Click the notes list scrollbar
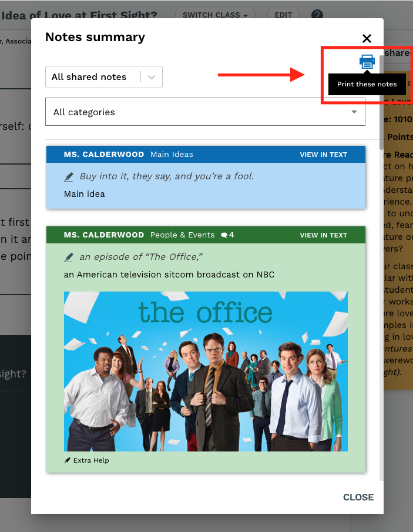The image size is (413, 532). [x=381, y=102]
